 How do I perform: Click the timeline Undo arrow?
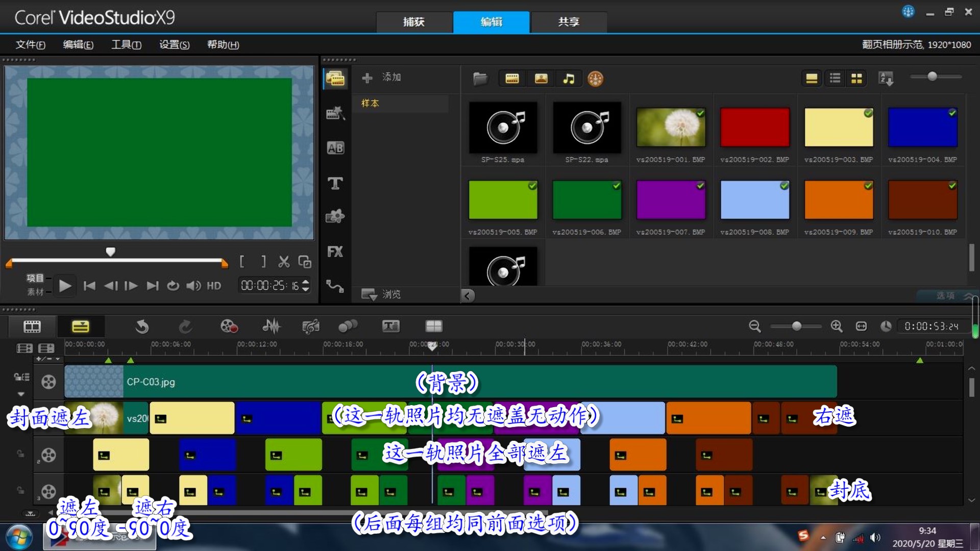142,326
